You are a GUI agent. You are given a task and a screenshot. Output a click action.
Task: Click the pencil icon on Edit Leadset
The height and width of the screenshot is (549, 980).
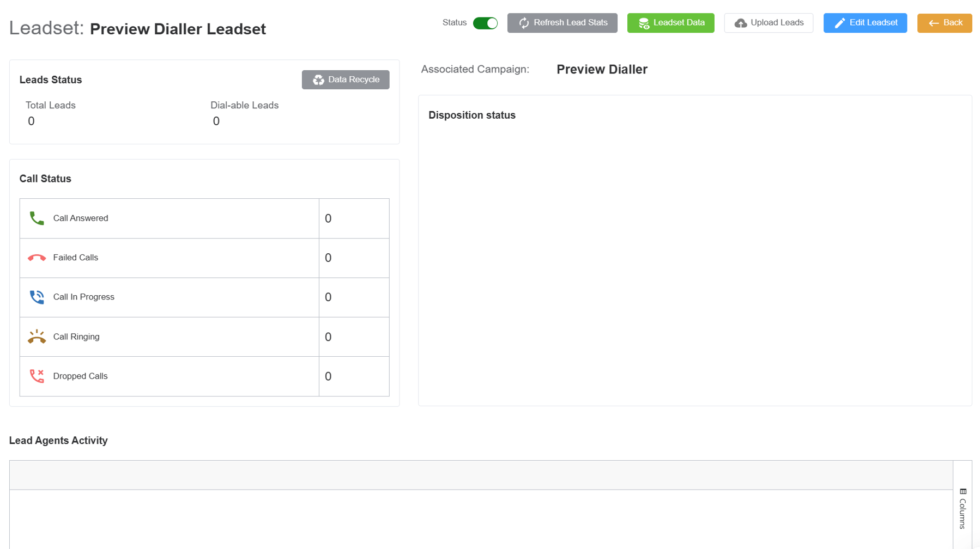pos(839,23)
